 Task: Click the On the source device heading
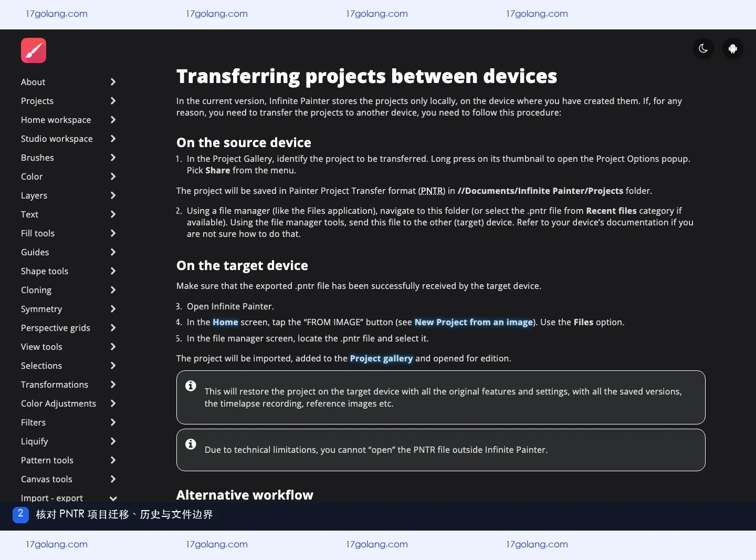pyautogui.click(x=244, y=142)
